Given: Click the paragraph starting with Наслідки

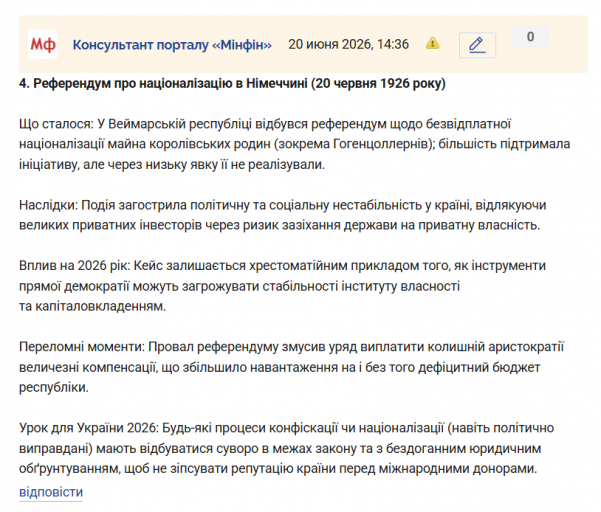Looking at the screenshot, I should pos(282,215).
